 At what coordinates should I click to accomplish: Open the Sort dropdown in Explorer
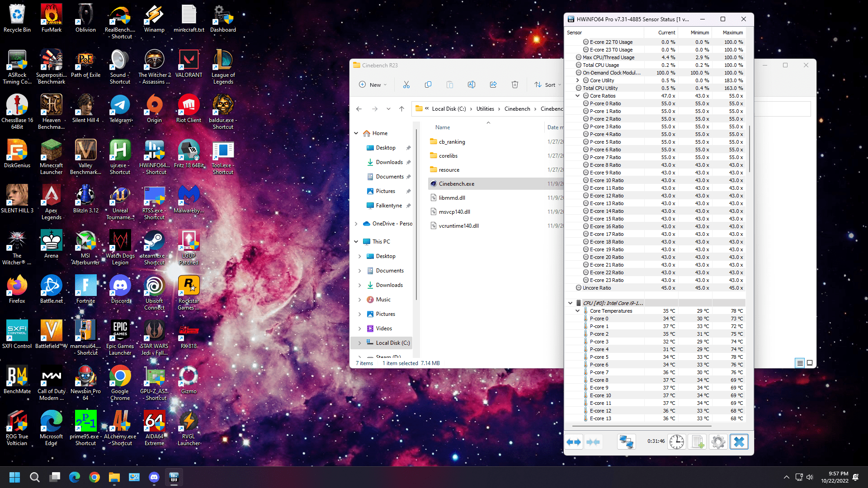pos(547,84)
